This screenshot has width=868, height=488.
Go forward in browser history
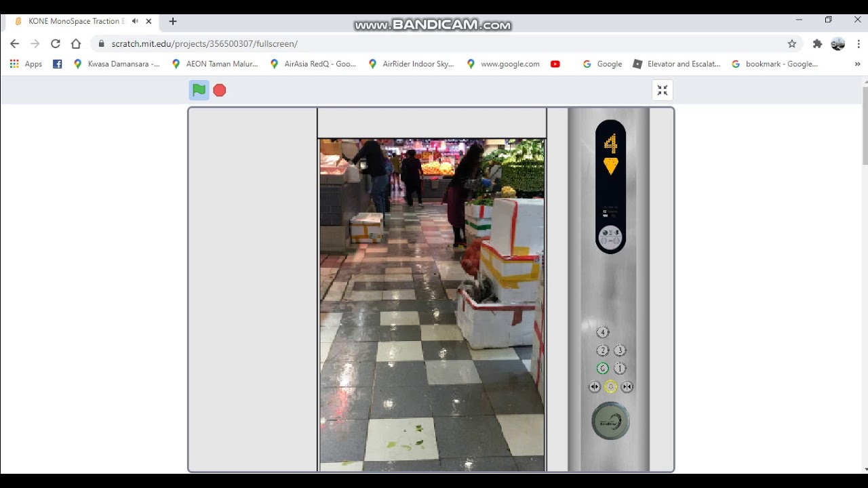pyautogui.click(x=35, y=43)
